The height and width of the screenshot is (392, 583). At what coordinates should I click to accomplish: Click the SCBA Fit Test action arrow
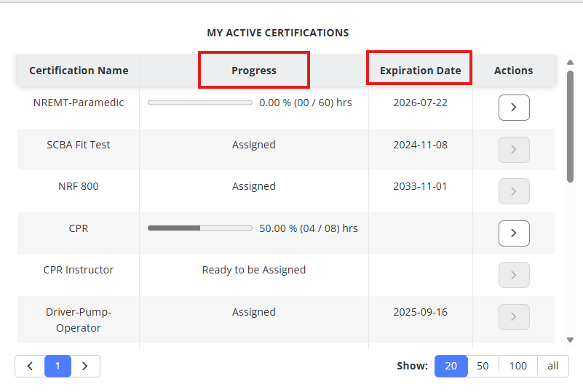(x=514, y=150)
